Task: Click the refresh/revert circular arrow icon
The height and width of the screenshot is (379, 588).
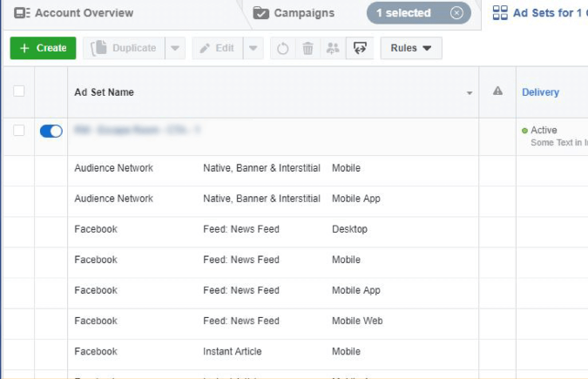Action: [x=283, y=49]
